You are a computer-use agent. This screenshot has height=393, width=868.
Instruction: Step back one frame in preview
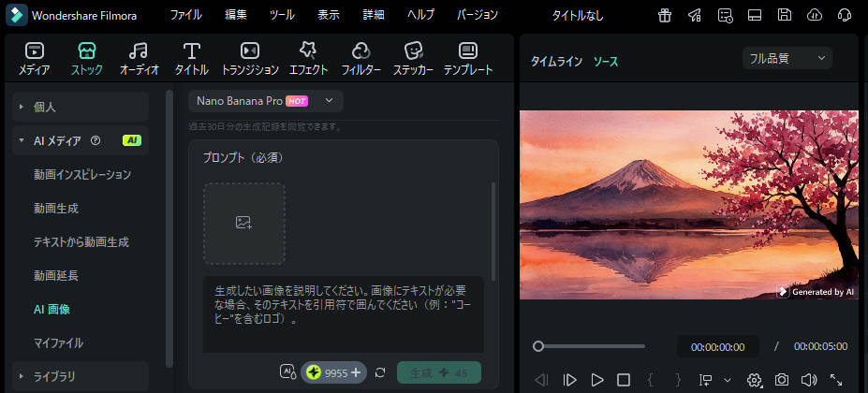click(x=541, y=380)
